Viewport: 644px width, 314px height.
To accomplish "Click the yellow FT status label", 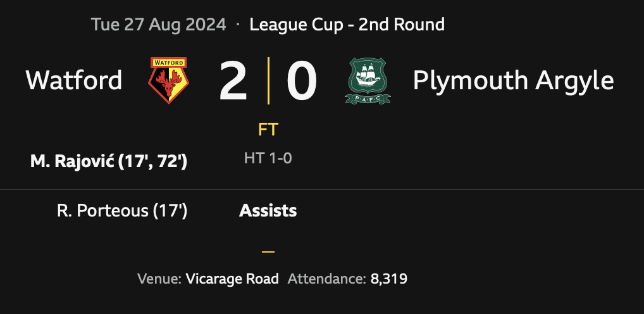I will [x=268, y=130].
